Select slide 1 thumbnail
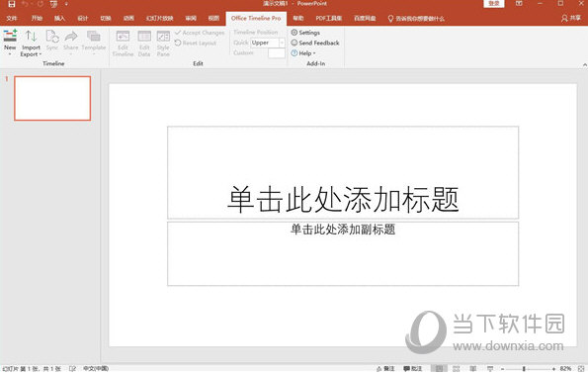 tap(52, 98)
